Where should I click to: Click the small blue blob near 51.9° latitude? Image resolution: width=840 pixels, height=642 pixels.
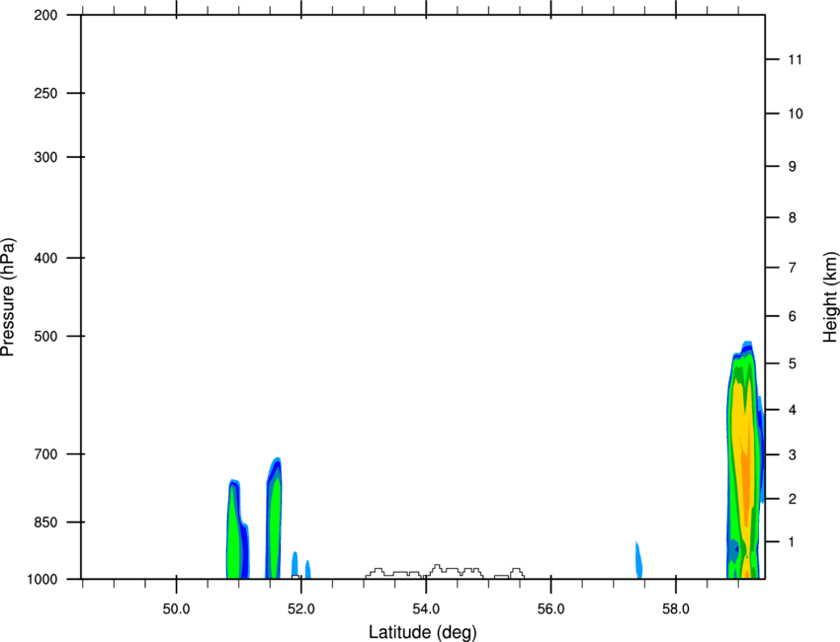point(294,563)
